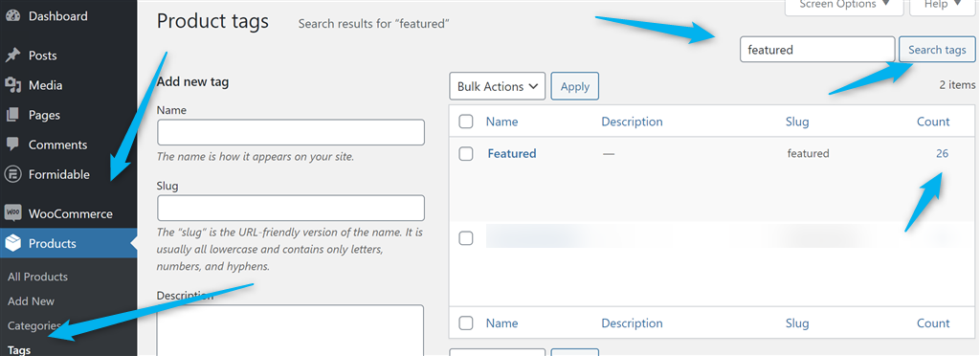This screenshot has width=980, height=356.
Task: Click the Pages icon in sidebar
Action: coord(12,115)
